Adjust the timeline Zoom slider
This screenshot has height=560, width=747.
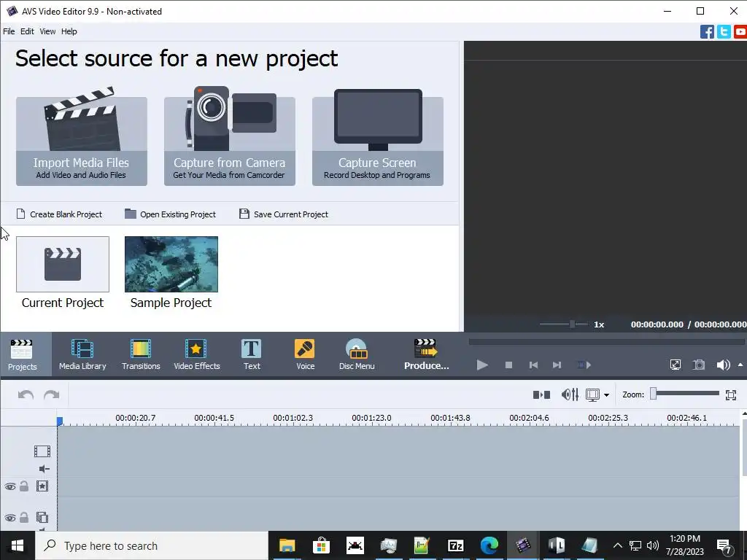pyautogui.click(x=685, y=394)
